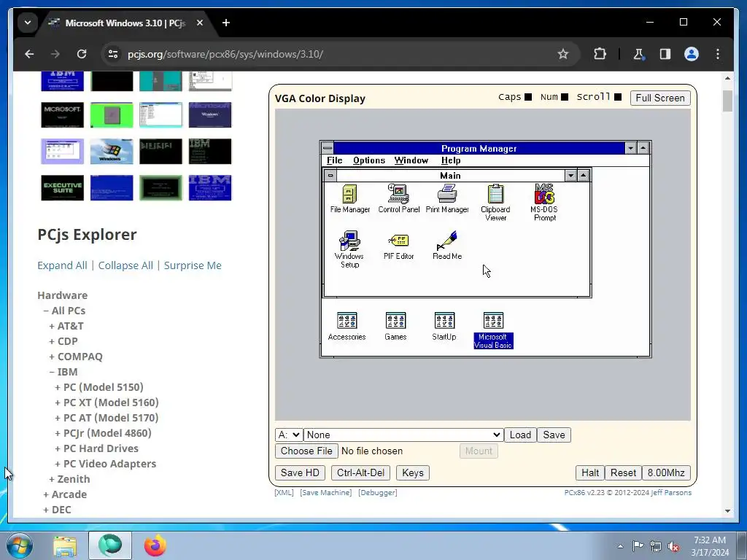Open Chrome three-dot menu
Viewport: 747px width, 560px height.
coord(718,54)
